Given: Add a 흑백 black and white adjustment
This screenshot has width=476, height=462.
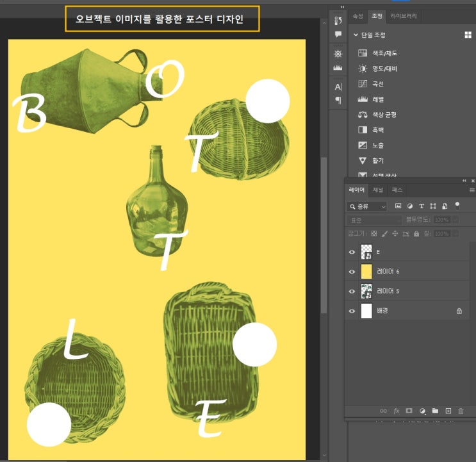Looking at the screenshot, I should coord(371,130).
